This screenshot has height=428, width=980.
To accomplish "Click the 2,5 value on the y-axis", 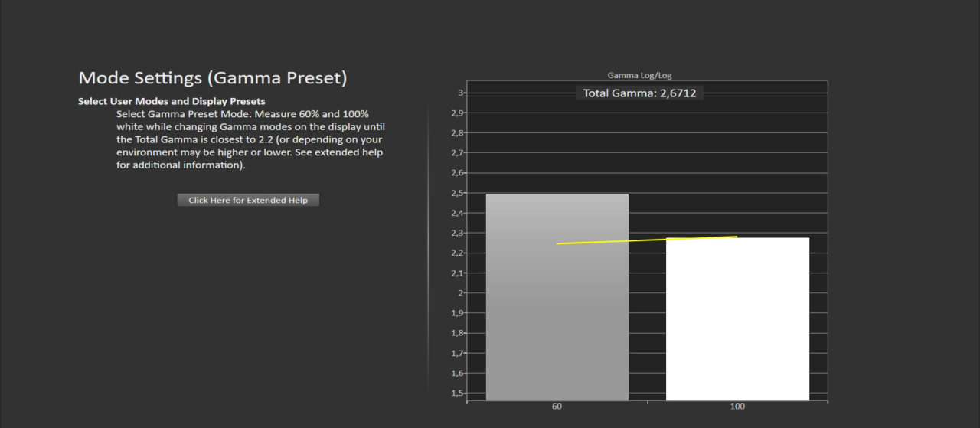I will pos(456,193).
